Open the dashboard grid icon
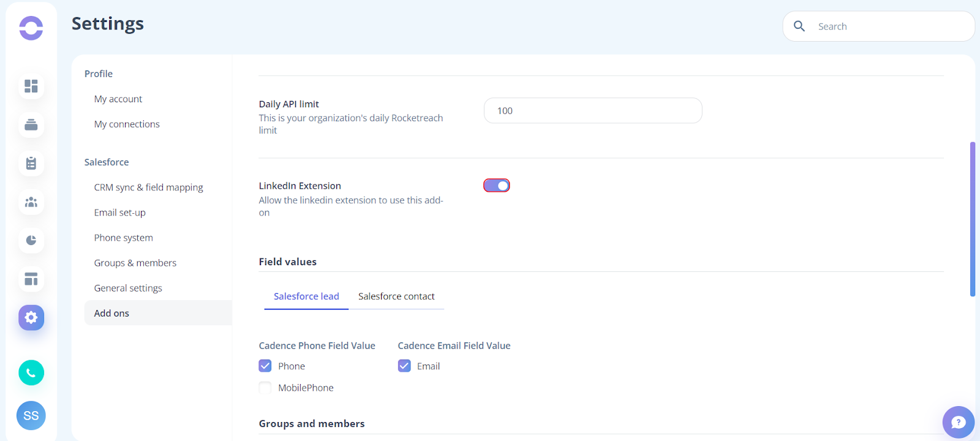Image resolution: width=980 pixels, height=441 pixels. coord(31,86)
